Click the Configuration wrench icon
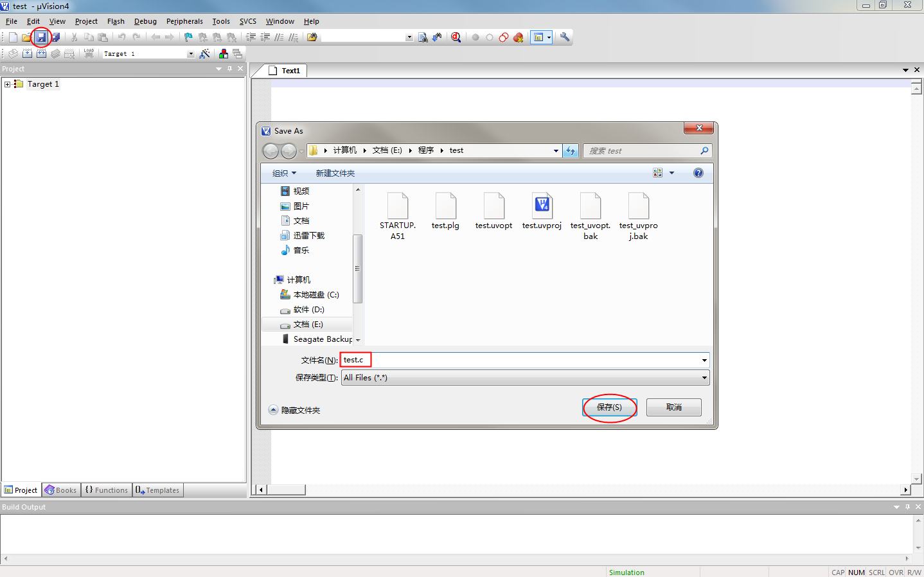The height and width of the screenshot is (577, 924). [565, 37]
